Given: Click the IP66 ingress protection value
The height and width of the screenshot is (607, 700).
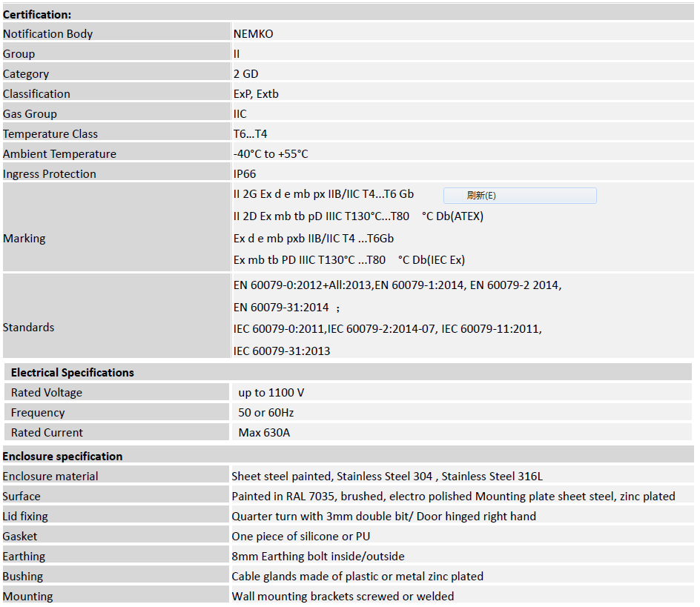Looking at the screenshot, I should [245, 174].
